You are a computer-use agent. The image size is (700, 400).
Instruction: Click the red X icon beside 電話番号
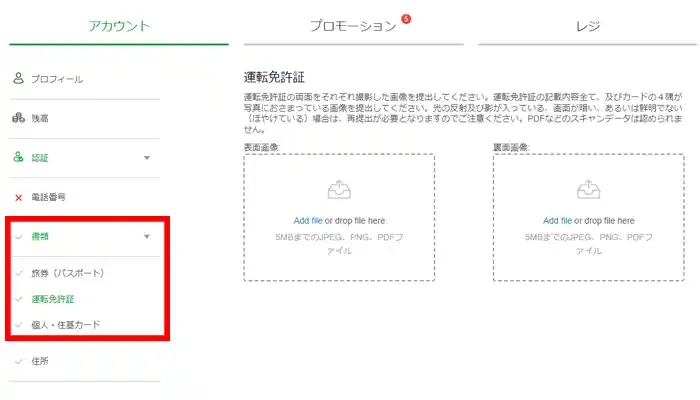point(18,198)
